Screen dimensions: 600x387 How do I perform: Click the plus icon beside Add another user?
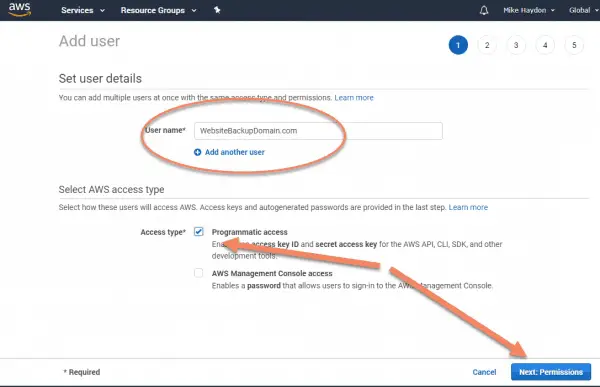pyautogui.click(x=197, y=152)
